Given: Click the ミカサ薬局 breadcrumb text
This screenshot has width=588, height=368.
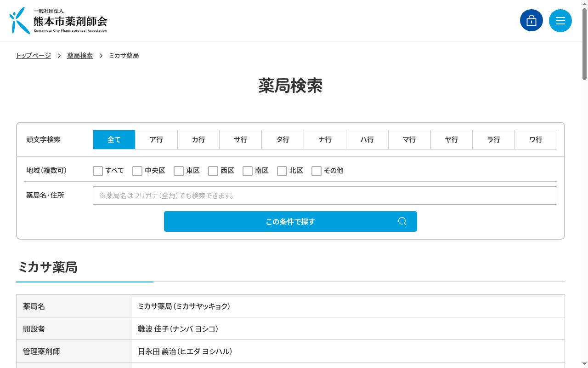Looking at the screenshot, I should click(124, 56).
